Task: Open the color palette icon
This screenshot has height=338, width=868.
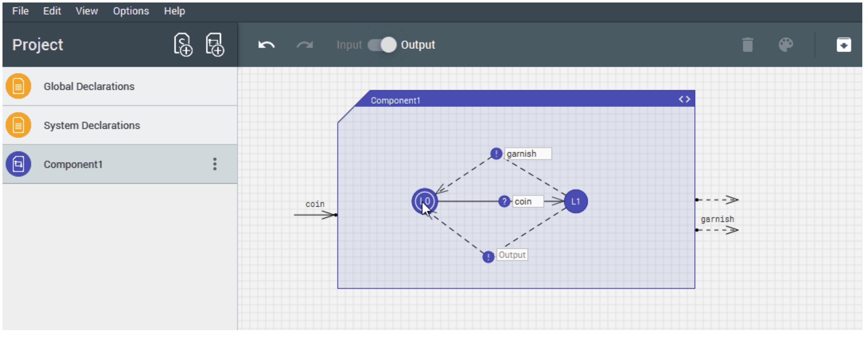Action: (786, 45)
